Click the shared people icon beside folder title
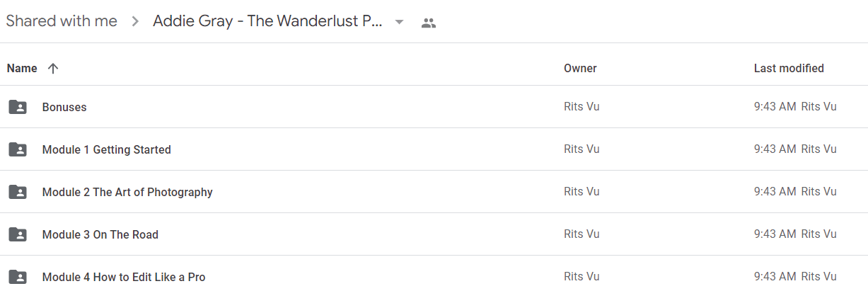This screenshot has width=868, height=291. (x=428, y=23)
